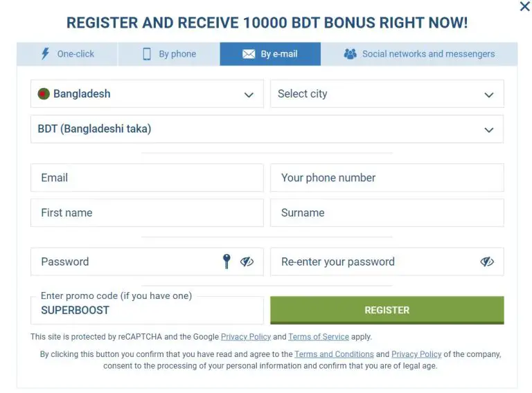The height and width of the screenshot is (393, 532).
Task: Click the Bangladesh flag icon
Action: tap(44, 94)
